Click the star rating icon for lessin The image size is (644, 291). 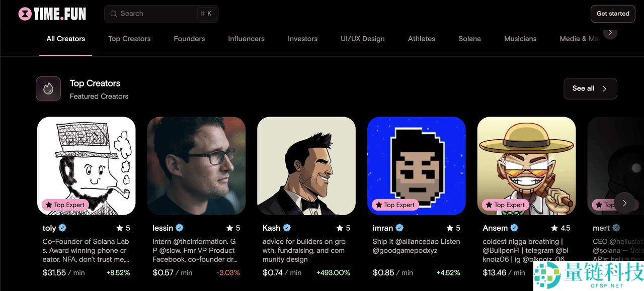click(230, 228)
